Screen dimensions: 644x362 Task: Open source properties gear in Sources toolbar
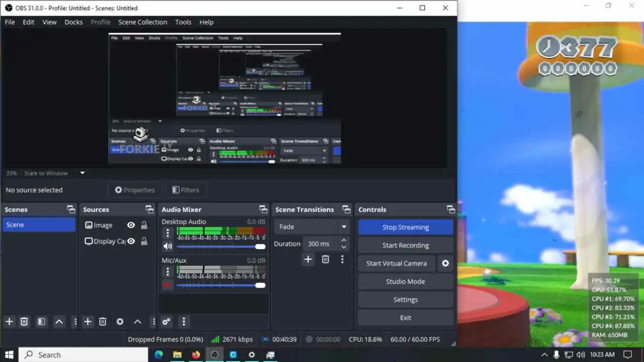pyautogui.click(x=120, y=322)
